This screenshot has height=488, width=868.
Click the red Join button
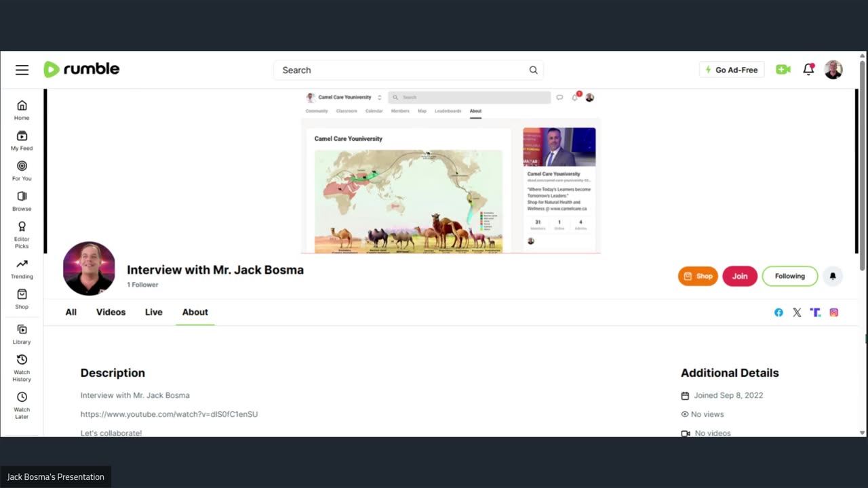[x=740, y=276]
